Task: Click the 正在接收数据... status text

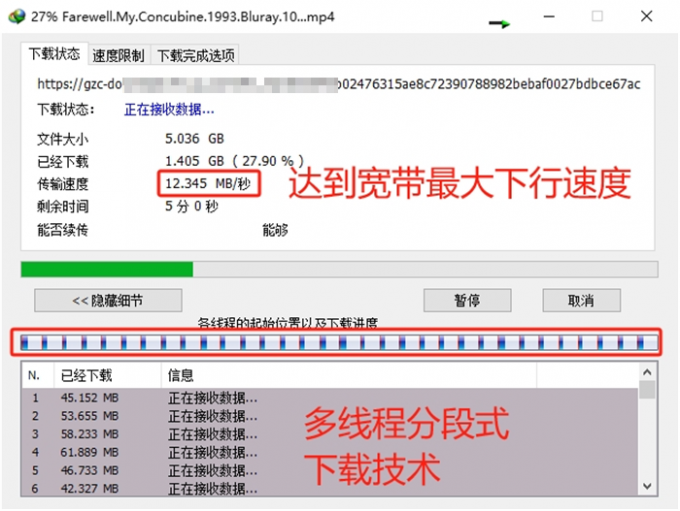Action: 169,109
